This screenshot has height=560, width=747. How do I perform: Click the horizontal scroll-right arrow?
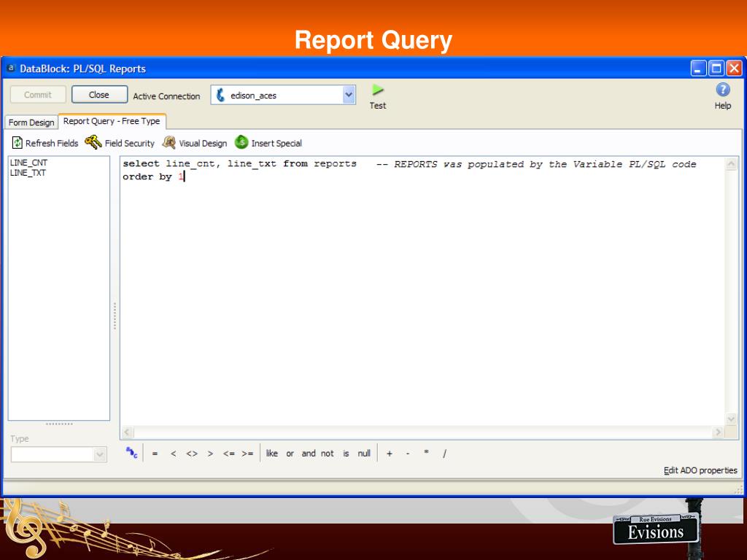(x=718, y=432)
